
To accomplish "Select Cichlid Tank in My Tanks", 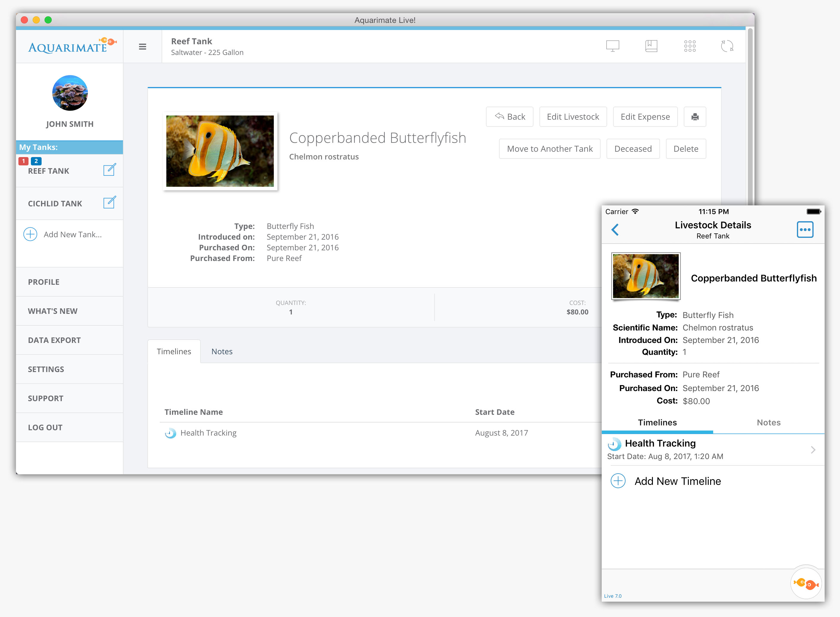I will [x=55, y=204].
